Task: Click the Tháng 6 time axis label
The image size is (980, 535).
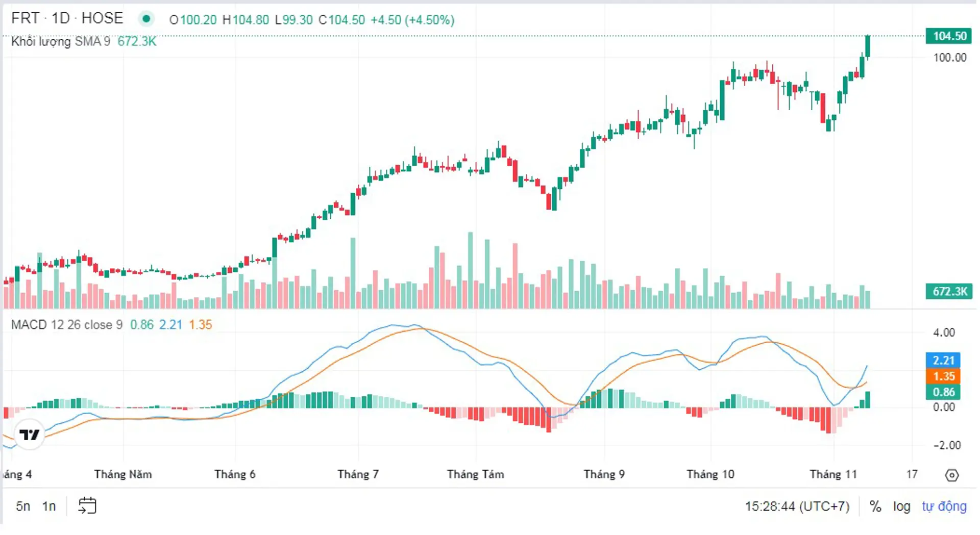Action: (235, 474)
